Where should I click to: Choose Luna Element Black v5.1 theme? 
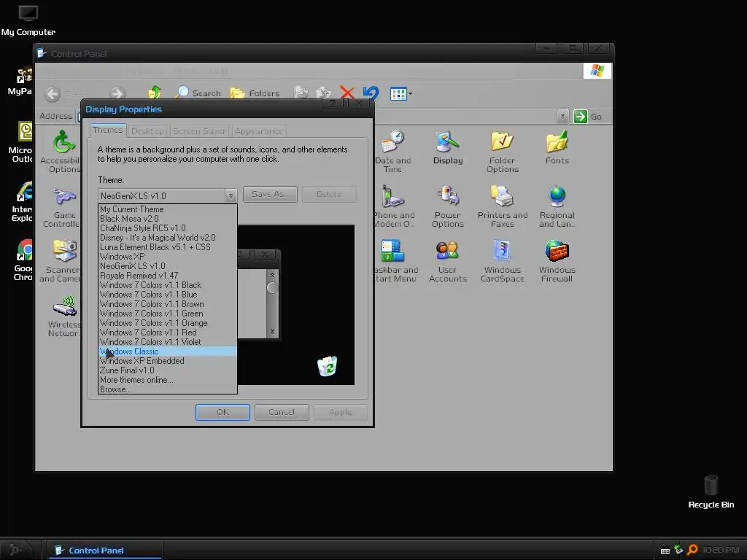coord(167,247)
